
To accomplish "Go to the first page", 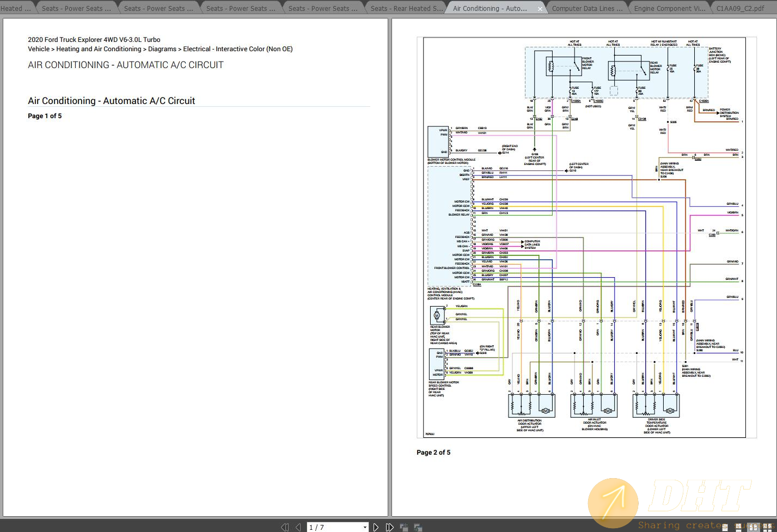I will pos(285,527).
